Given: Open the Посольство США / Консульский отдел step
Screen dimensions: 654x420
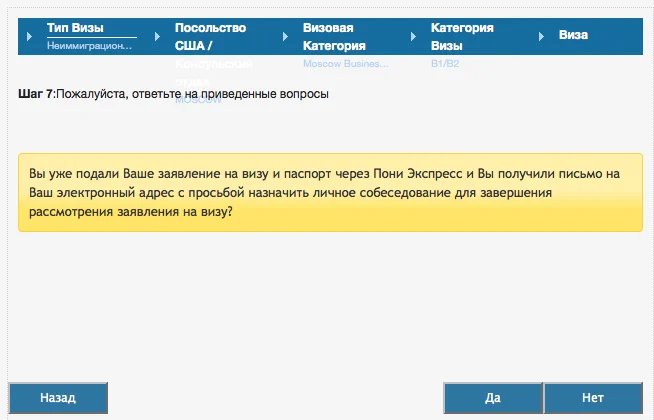Looking at the screenshot, I should (210, 36).
